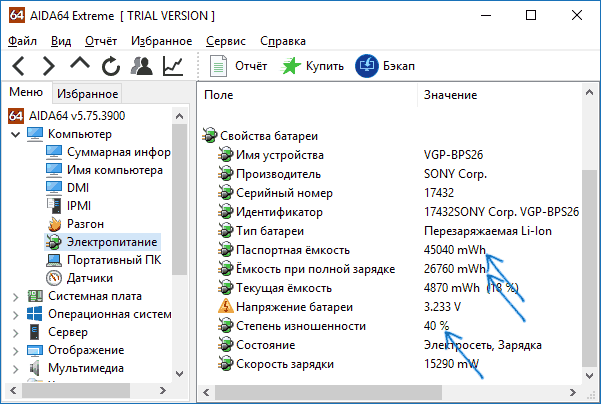Open the Отчёт menu in menu bar

(101, 41)
